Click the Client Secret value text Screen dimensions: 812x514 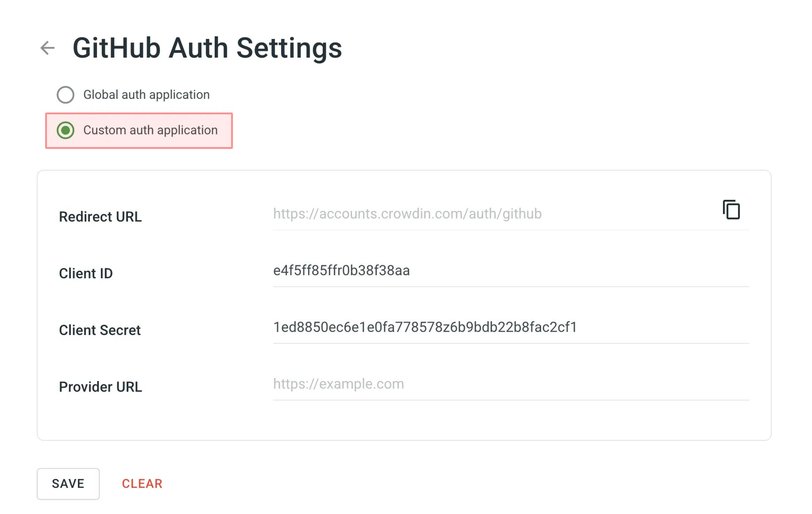click(424, 327)
